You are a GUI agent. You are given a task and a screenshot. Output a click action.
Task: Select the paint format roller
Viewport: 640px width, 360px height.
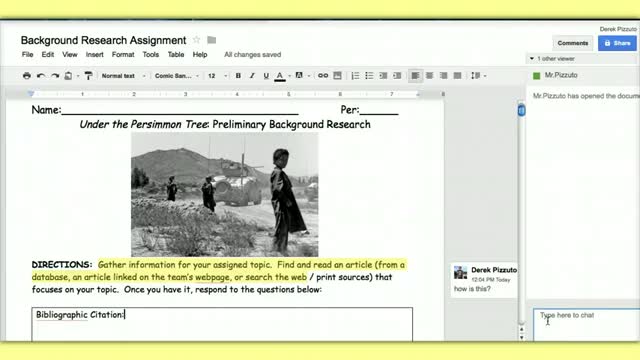(88, 76)
